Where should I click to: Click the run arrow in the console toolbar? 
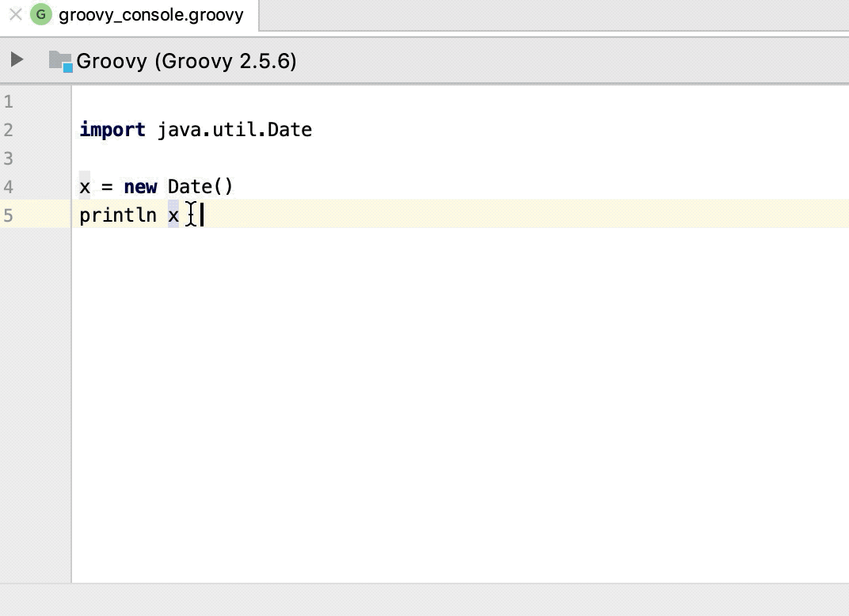pos(16,59)
